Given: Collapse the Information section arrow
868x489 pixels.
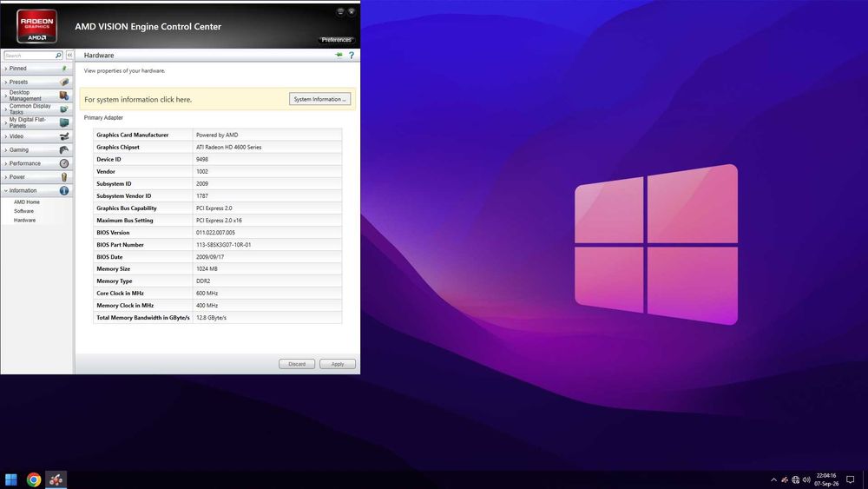Looking at the screenshot, I should [x=5, y=190].
